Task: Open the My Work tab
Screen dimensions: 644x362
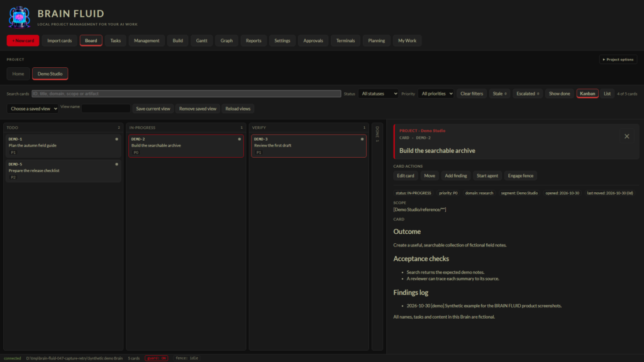Action: coord(407,41)
